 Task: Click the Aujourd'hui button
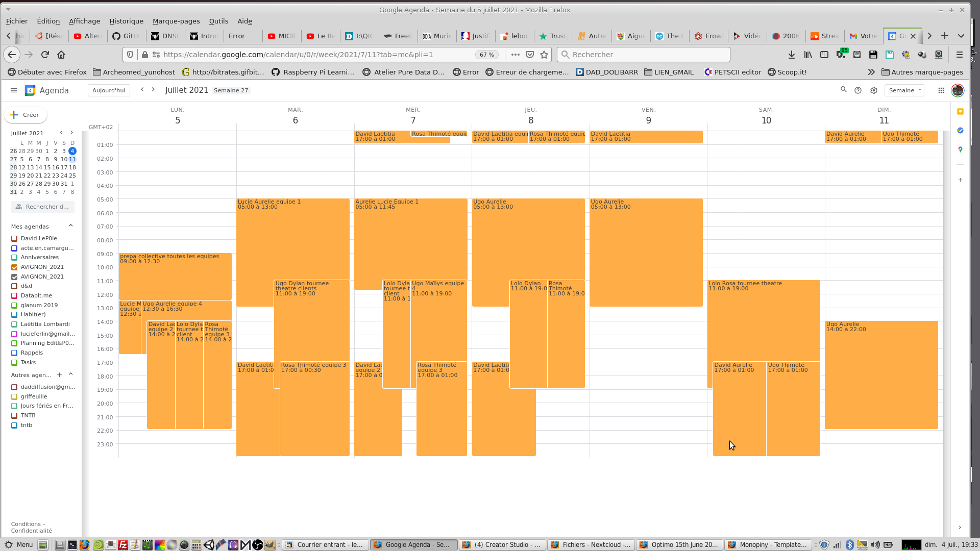point(109,90)
